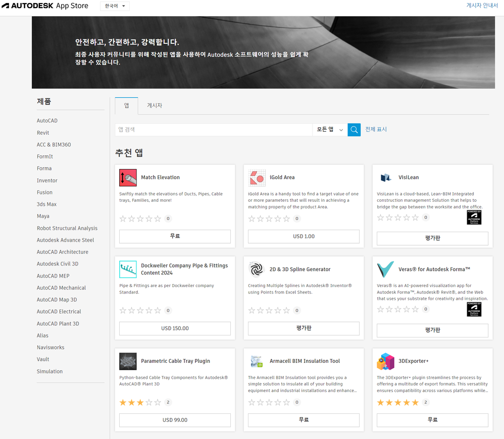Click the five-star rating of 3DExporter+
The image size is (504, 439).
pos(397,402)
